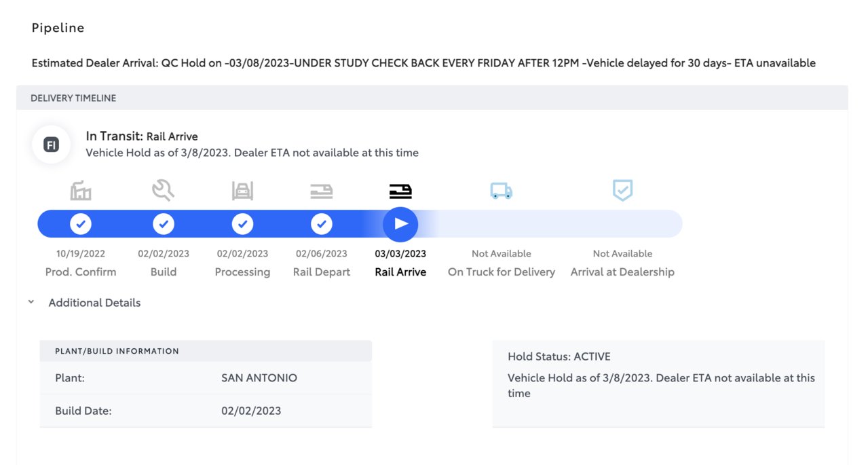Screen dimensions: 868x465
Task: Click the 'In Transit: Rail Arrive' status text
Action: (142, 136)
